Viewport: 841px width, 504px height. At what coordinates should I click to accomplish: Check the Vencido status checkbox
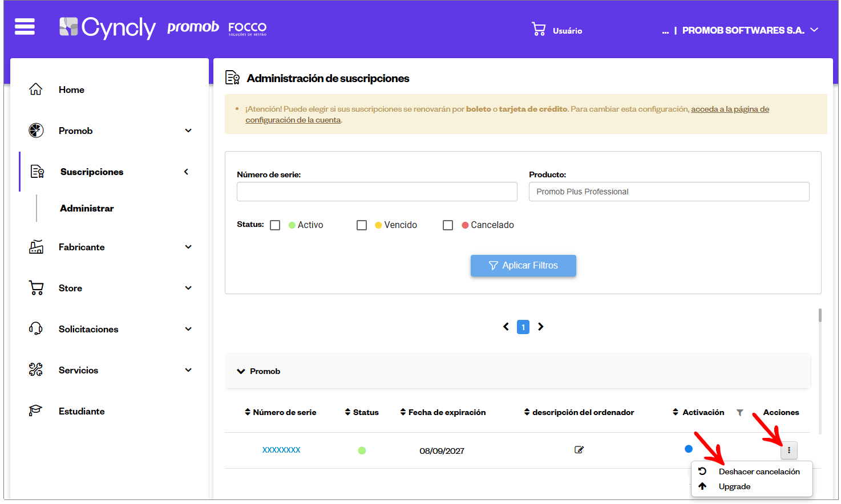tap(362, 225)
